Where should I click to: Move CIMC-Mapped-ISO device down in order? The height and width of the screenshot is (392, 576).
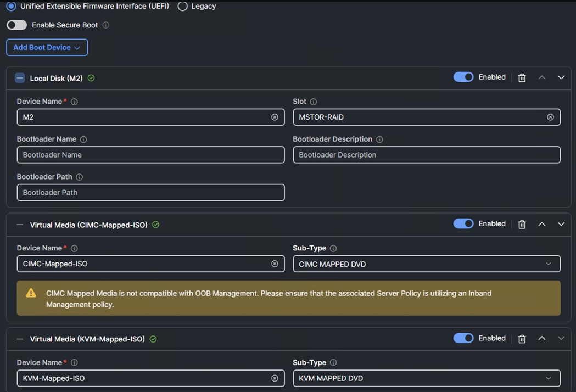(561, 224)
